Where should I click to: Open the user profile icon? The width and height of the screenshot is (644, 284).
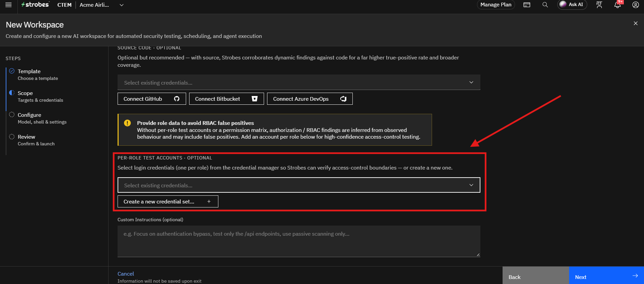pyautogui.click(x=636, y=5)
